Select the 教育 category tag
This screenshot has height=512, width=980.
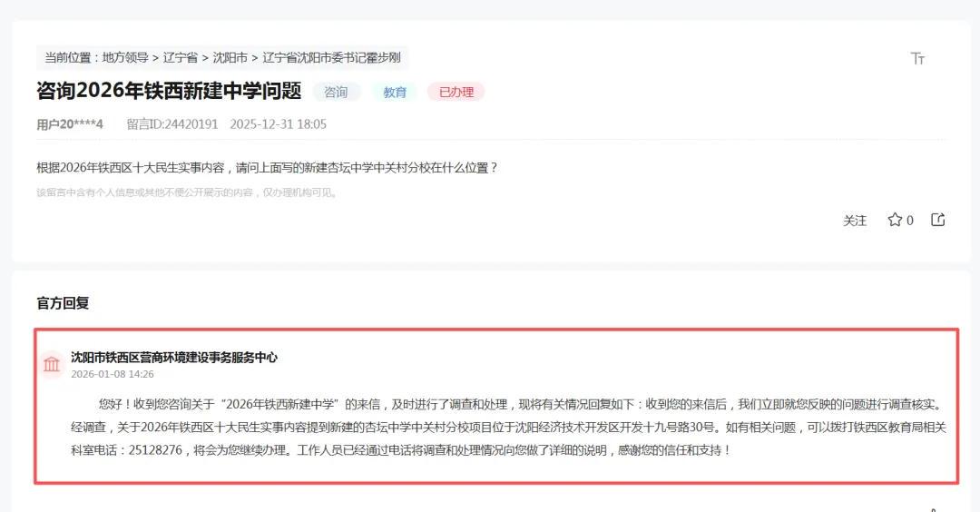click(395, 92)
